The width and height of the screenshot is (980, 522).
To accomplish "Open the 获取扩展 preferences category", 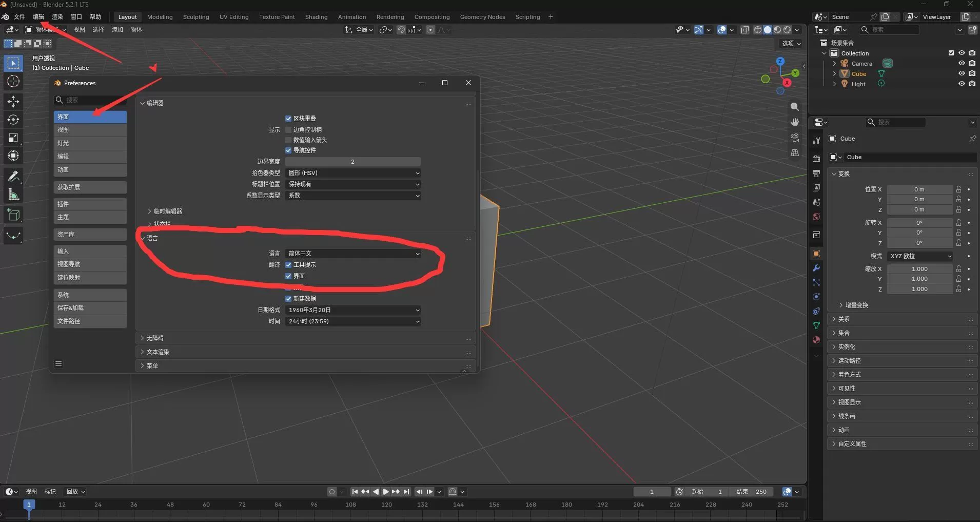I will coord(90,187).
